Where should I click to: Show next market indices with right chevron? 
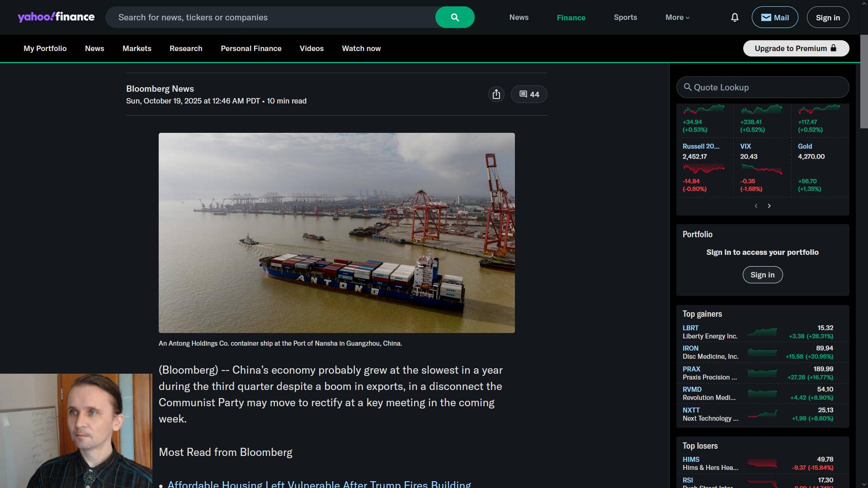[769, 206]
